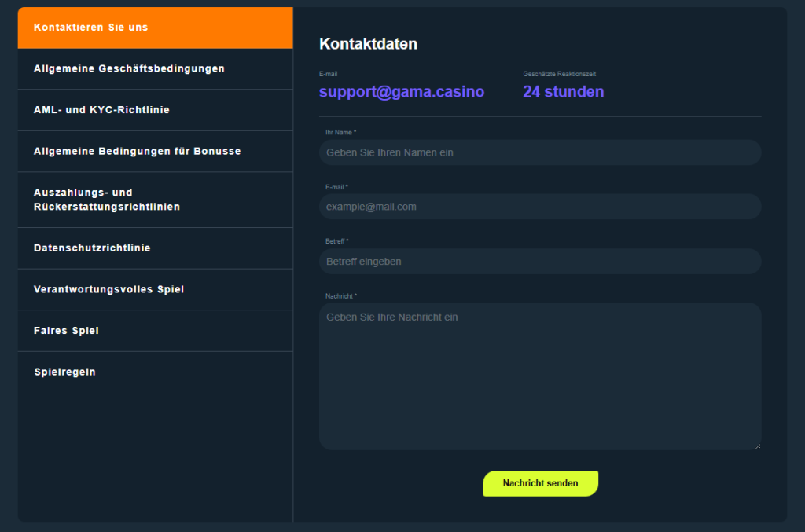Image resolution: width=805 pixels, height=532 pixels.
Task: Click the Kontaktdaten heading
Action: click(368, 44)
